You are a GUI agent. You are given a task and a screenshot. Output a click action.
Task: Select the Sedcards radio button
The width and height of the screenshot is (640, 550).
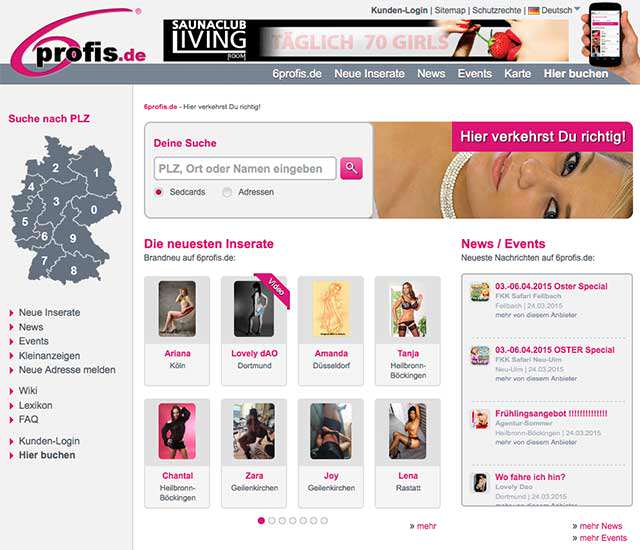(x=159, y=192)
